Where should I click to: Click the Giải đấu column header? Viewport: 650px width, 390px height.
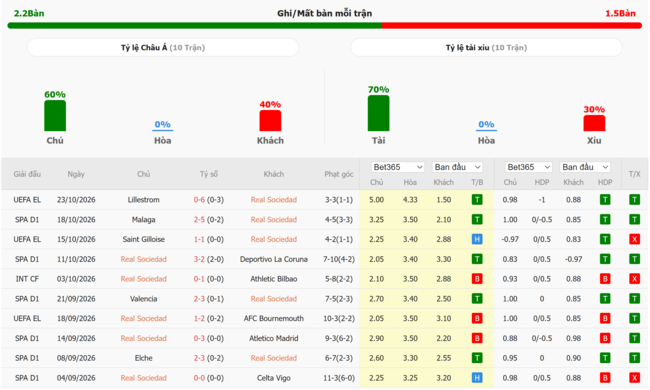pyautogui.click(x=27, y=174)
